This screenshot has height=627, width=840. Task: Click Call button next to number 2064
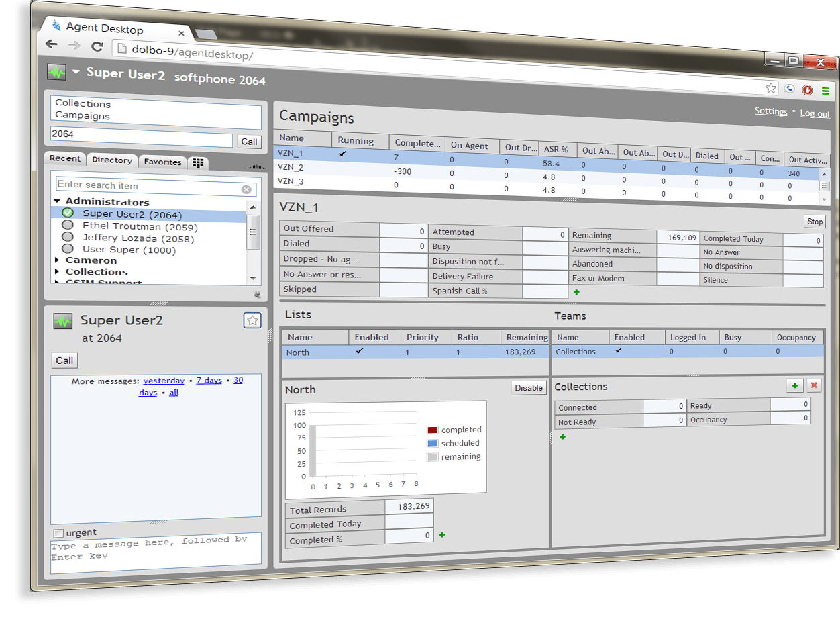pyautogui.click(x=249, y=142)
